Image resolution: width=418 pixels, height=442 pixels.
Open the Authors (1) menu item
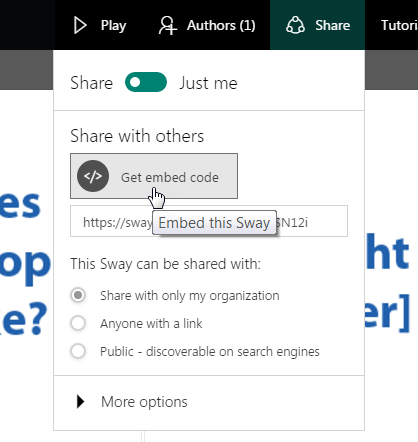click(x=207, y=26)
